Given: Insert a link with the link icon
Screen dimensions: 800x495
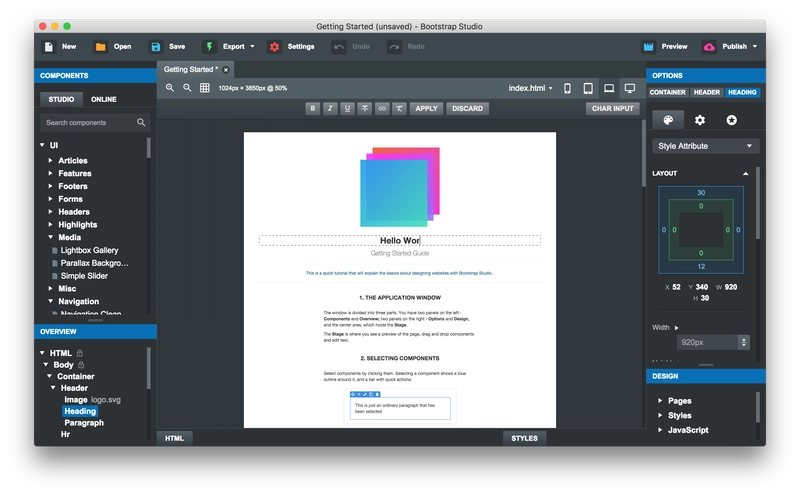Looking at the screenshot, I should click(x=382, y=108).
